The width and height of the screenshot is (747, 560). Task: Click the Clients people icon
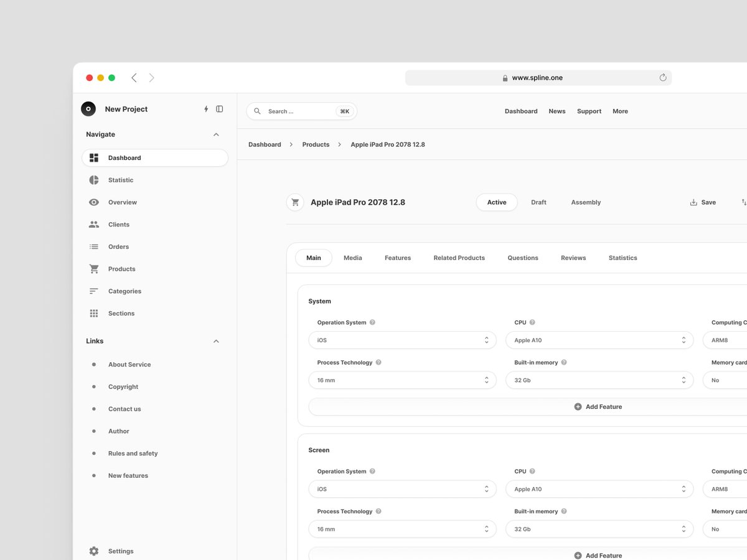point(94,225)
